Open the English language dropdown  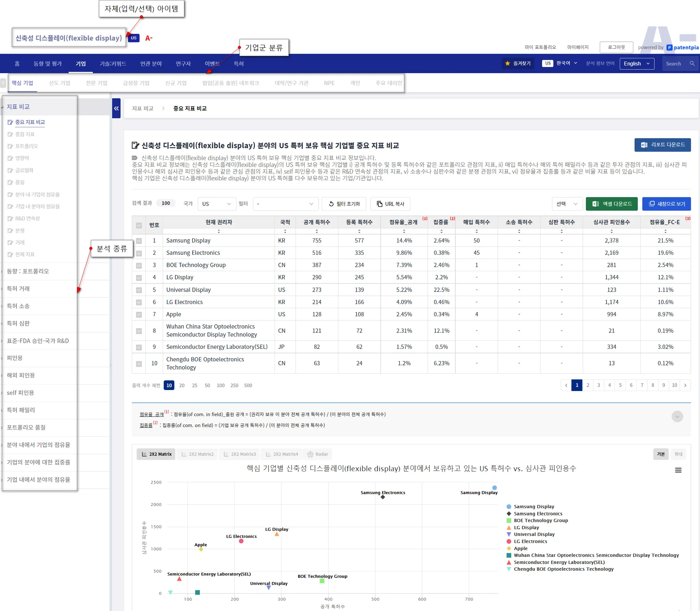coord(637,64)
